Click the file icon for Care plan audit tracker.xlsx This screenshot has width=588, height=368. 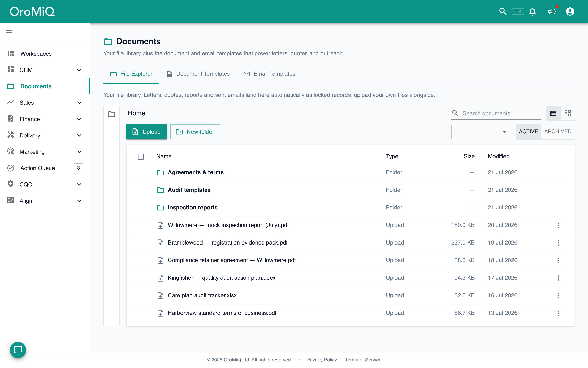[x=160, y=295]
